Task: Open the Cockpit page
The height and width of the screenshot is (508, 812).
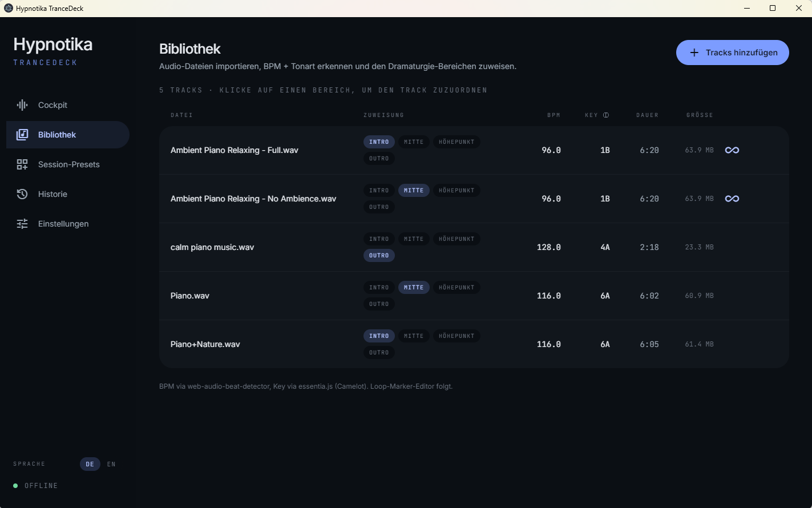Action: click(x=68, y=105)
